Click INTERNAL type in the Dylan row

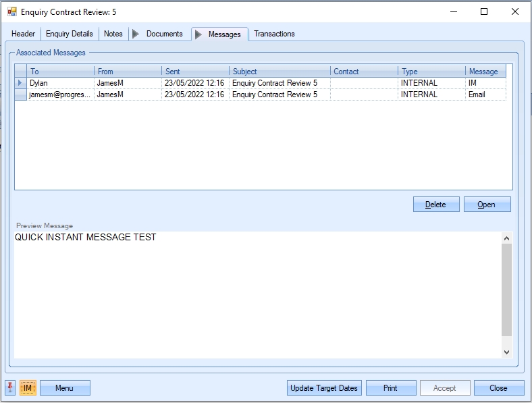coord(431,83)
